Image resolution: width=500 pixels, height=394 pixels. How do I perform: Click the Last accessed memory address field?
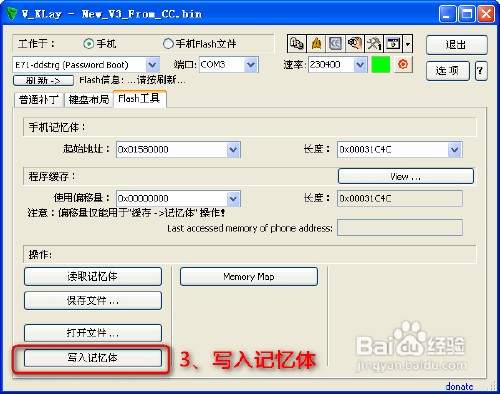pyautogui.click(x=400, y=228)
